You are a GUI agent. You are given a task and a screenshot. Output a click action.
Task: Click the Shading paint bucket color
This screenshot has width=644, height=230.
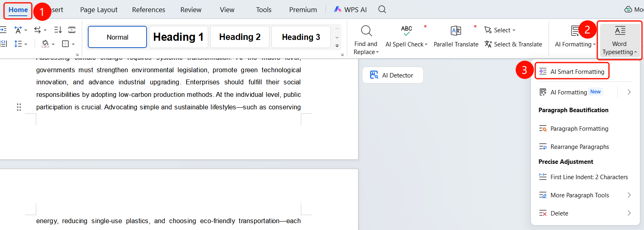pyautogui.click(x=45, y=44)
